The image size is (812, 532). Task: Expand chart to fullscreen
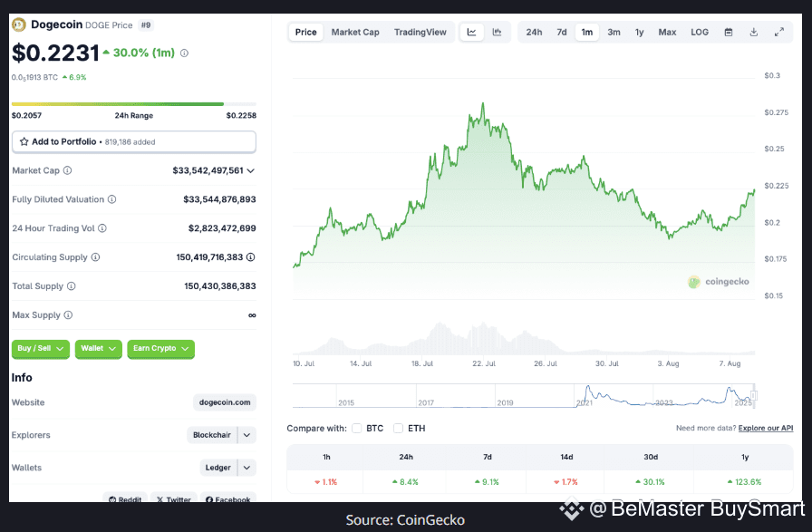778,32
